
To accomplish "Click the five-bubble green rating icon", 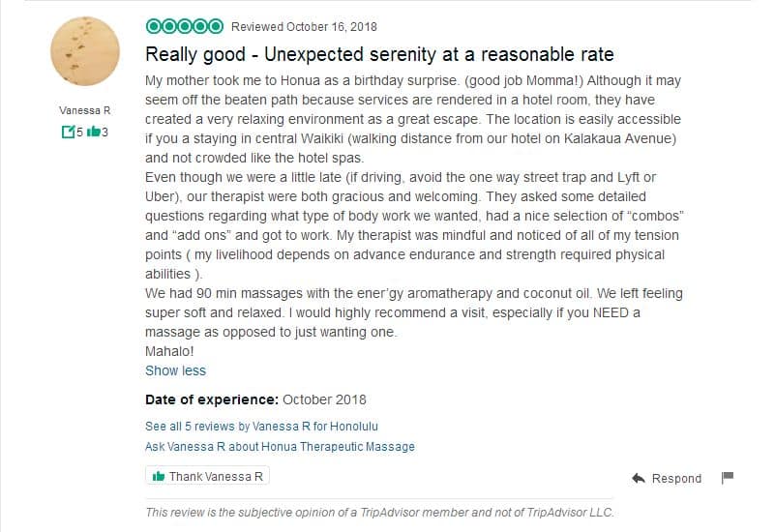I will click(x=184, y=26).
